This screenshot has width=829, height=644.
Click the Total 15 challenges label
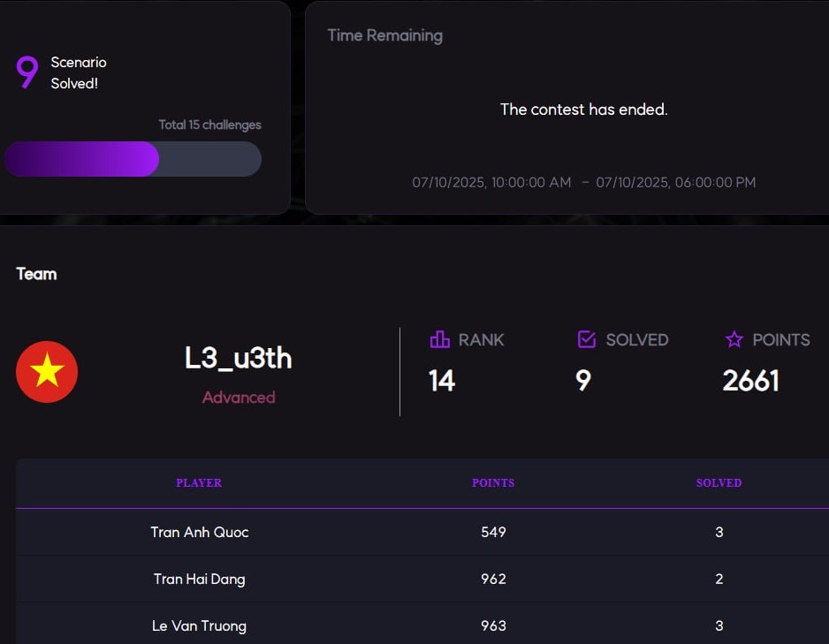pos(209,125)
